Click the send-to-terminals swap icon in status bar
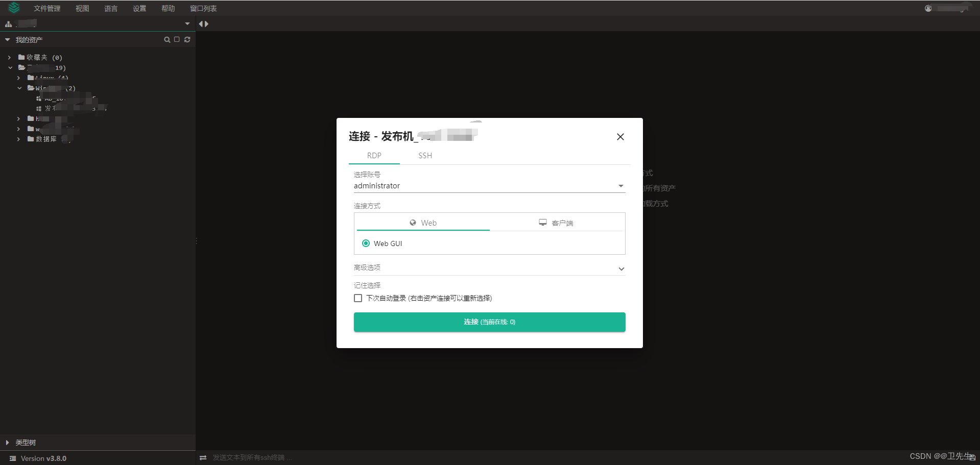Image resolution: width=980 pixels, height=465 pixels. pyautogui.click(x=203, y=457)
